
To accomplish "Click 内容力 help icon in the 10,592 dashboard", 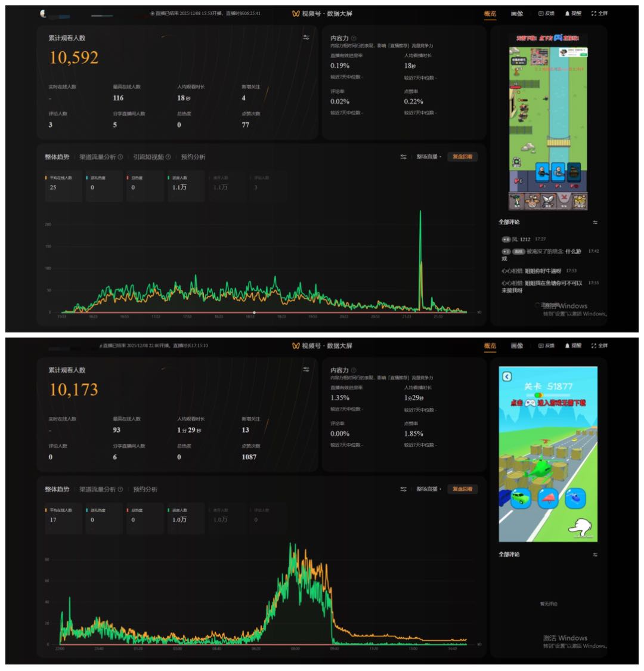I will (354, 39).
